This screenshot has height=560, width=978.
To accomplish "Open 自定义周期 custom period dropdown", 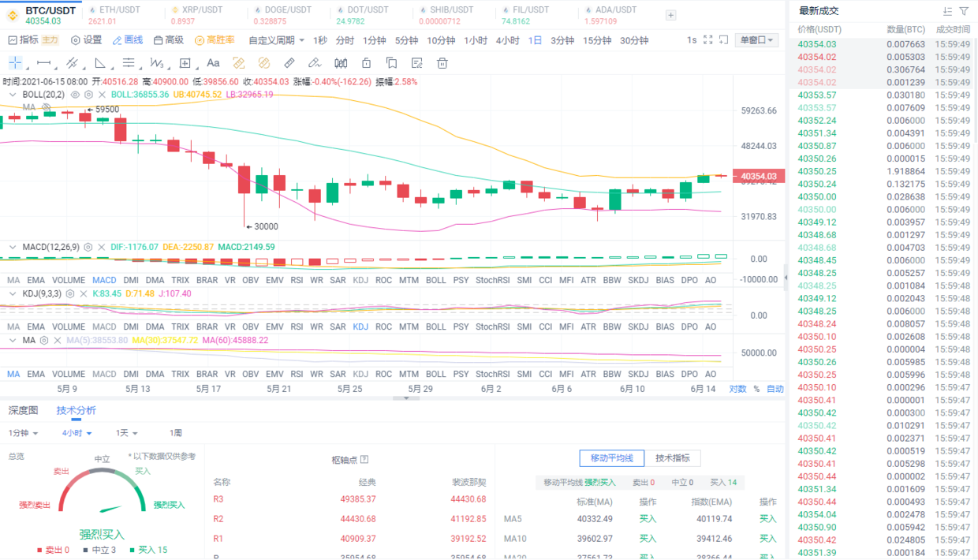I will click(x=276, y=40).
